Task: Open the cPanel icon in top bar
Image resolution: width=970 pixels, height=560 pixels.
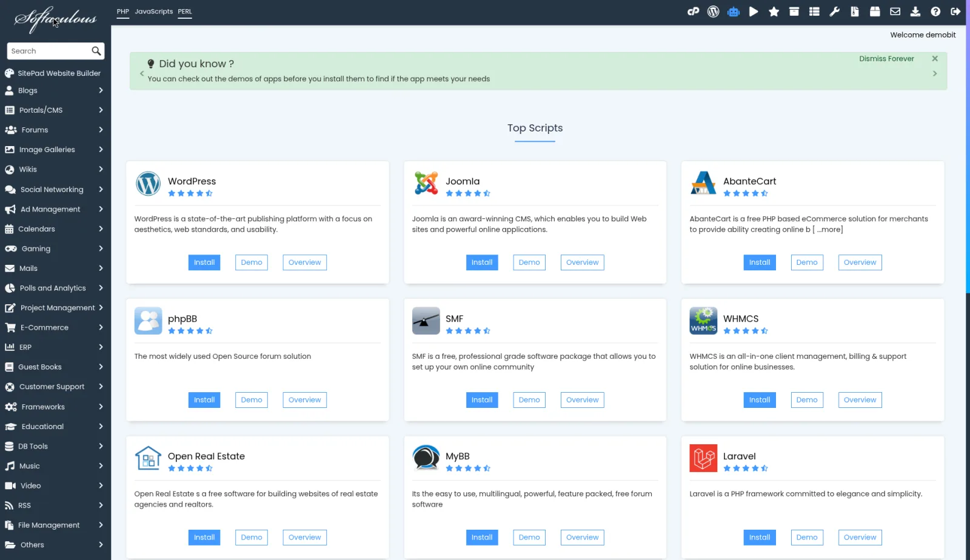Action: point(693,12)
